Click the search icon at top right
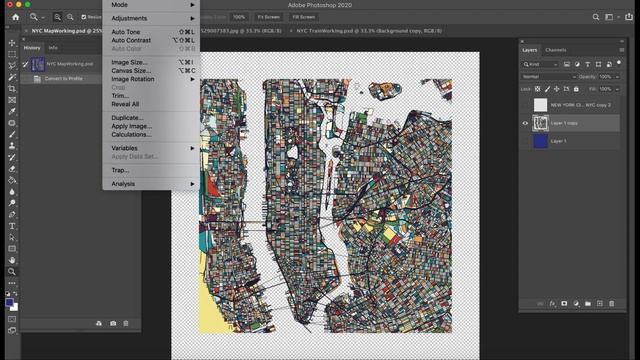The height and width of the screenshot is (360, 640). [x=596, y=17]
